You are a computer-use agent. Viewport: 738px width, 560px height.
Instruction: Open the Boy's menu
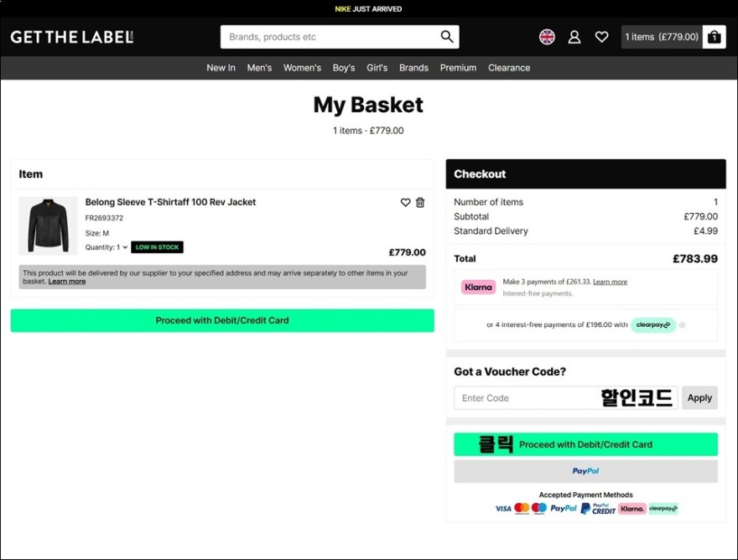[344, 68]
